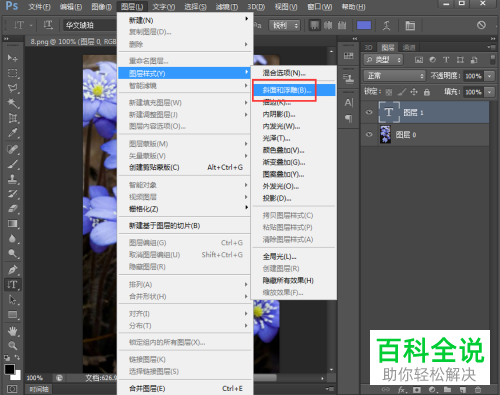Viewport: 500px width, 395px height.
Task: Open the 滤镜(T) menu
Action: 226,7
